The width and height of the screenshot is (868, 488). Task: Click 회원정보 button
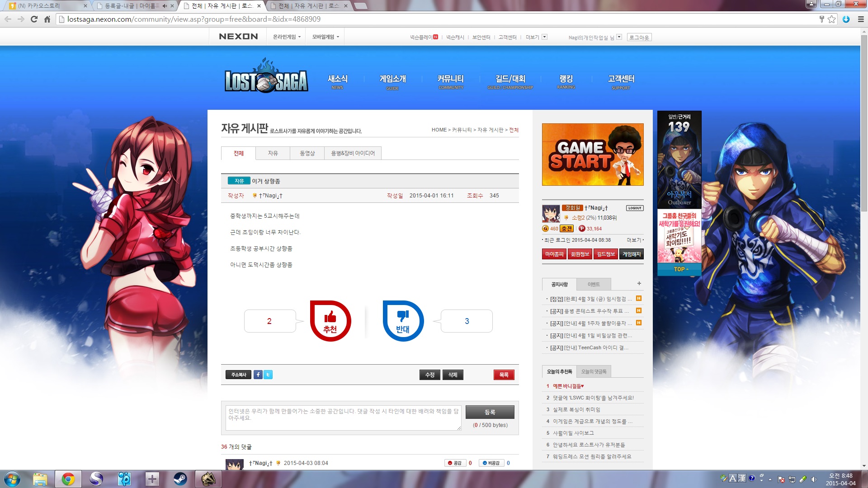[x=580, y=254]
